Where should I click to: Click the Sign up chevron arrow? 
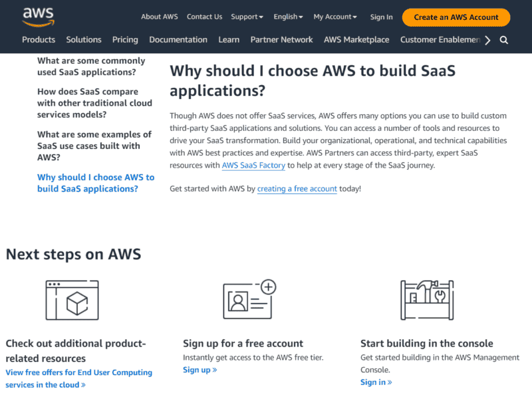(213, 370)
